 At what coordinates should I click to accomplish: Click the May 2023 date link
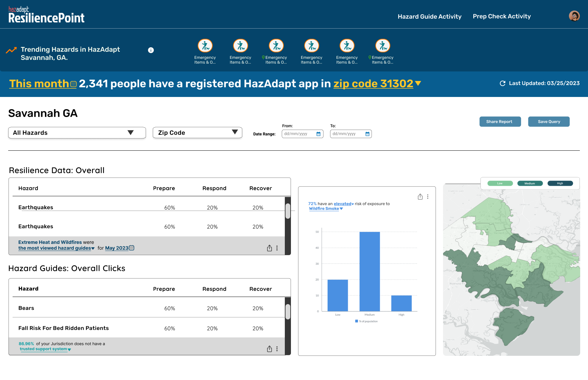(x=117, y=248)
